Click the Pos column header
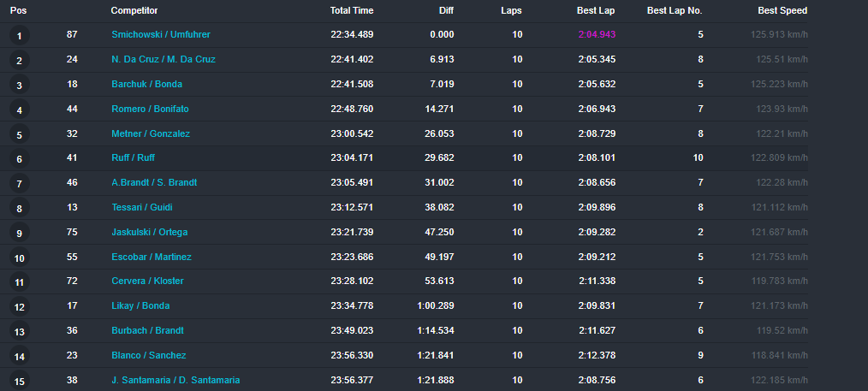Image resolution: width=868 pixels, height=391 pixels. click(x=18, y=10)
